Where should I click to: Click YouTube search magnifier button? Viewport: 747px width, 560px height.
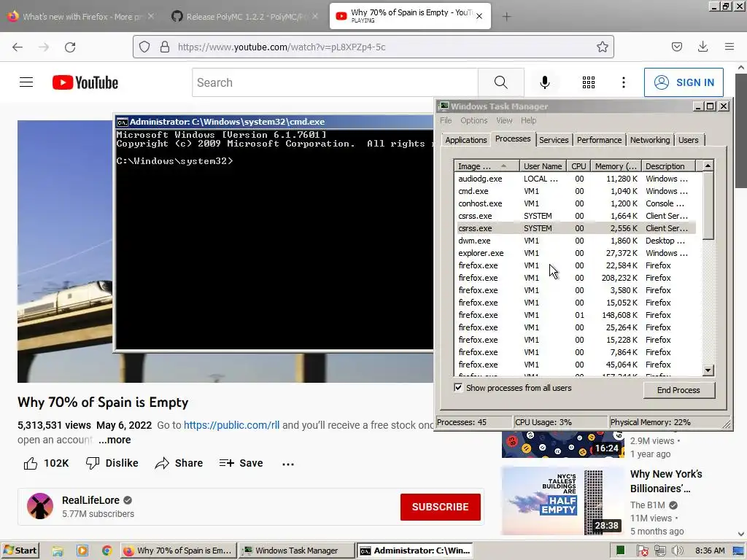click(x=500, y=82)
